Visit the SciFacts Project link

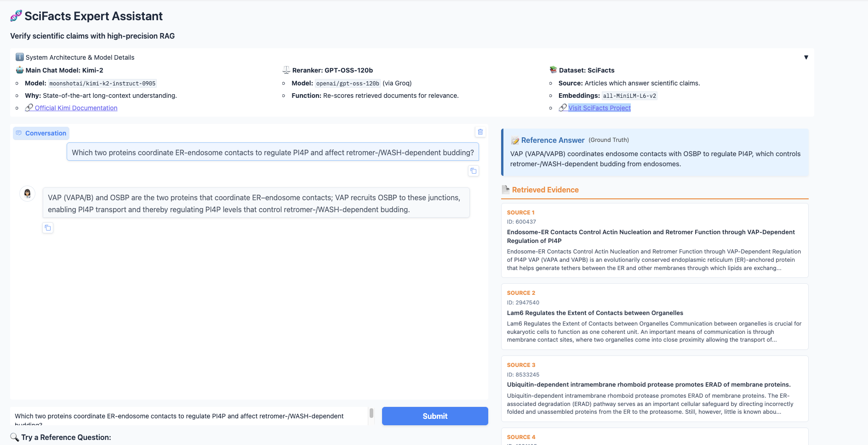[599, 108]
